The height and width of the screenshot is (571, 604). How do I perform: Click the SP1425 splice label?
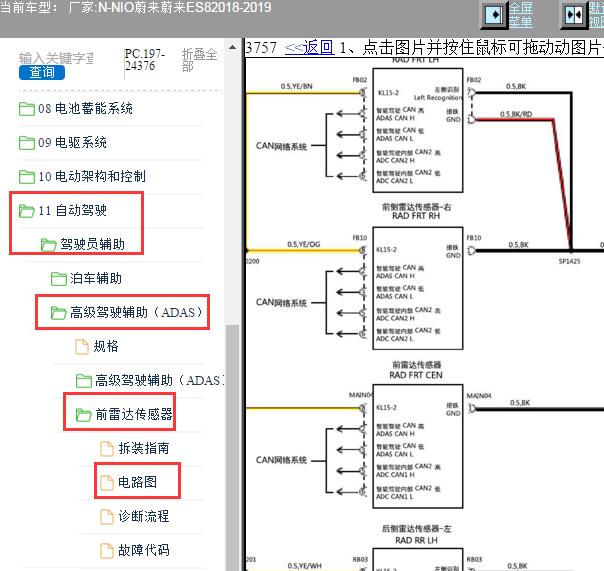coord(569,261)
